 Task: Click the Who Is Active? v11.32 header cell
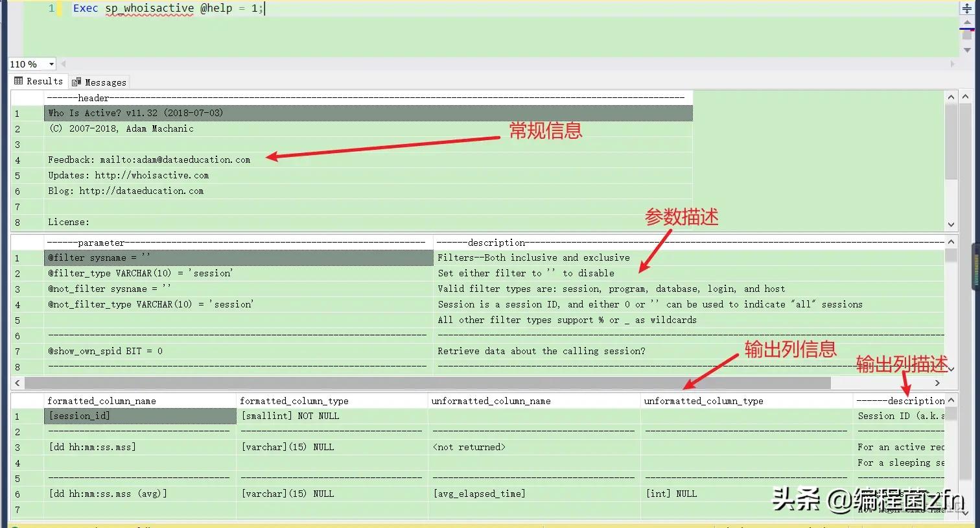(136, 113)
